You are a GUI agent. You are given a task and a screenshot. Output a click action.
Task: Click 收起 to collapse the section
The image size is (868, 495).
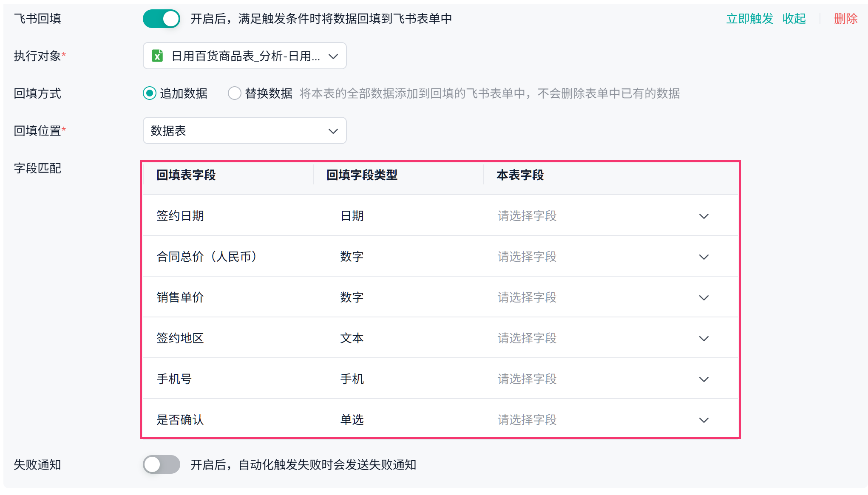794,19
